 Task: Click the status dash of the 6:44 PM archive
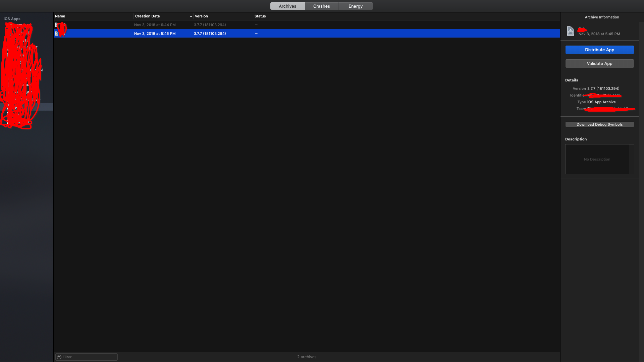(x=256, y=25)
